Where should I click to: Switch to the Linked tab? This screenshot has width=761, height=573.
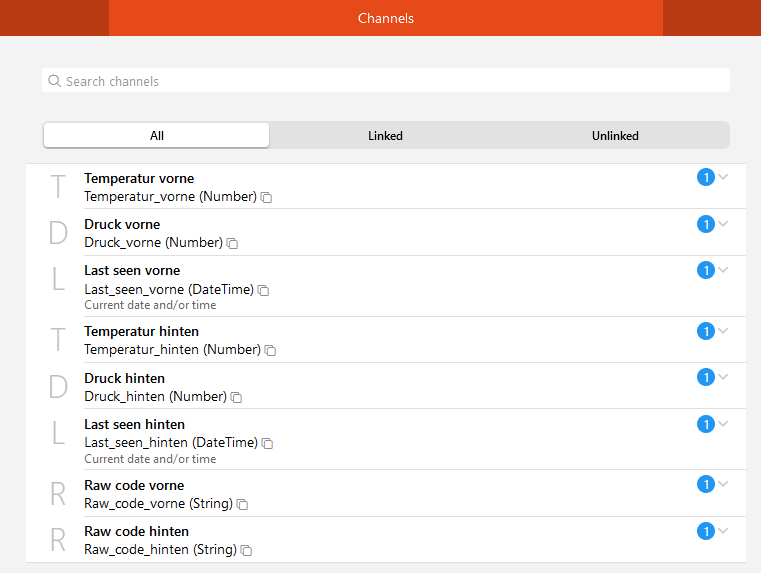coord(385,136)
